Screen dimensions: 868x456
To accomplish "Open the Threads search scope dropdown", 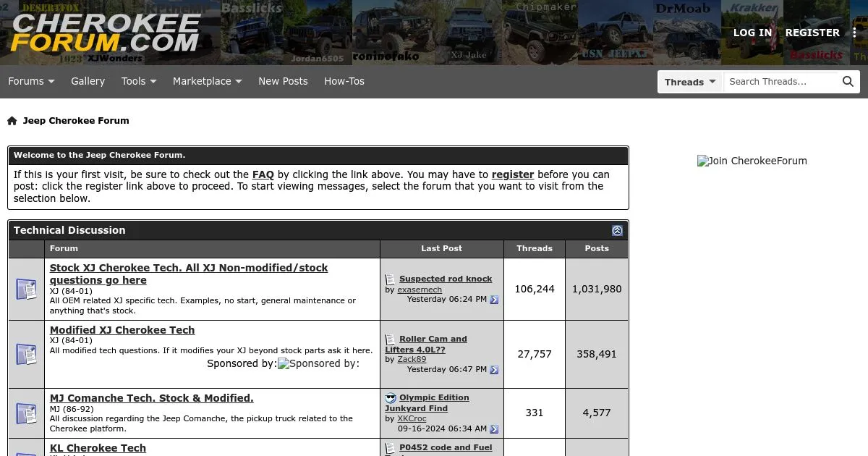I will point(690,82).
